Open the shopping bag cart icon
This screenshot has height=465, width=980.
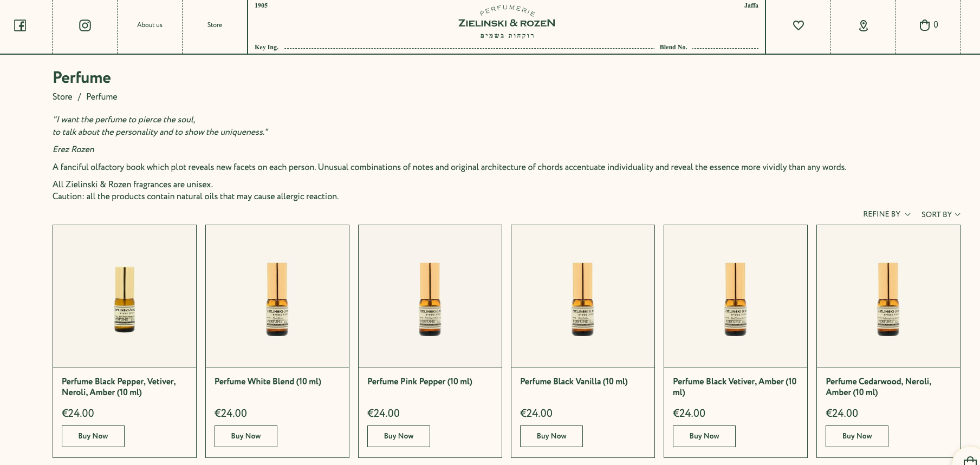click(x=924, y=25)
